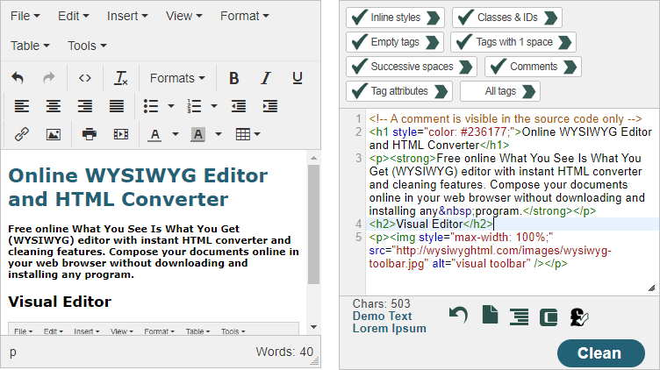The width and height of the screenshot is (660, 370).
Task: Undo in the HTML source panel
Action: coord(458,315)
